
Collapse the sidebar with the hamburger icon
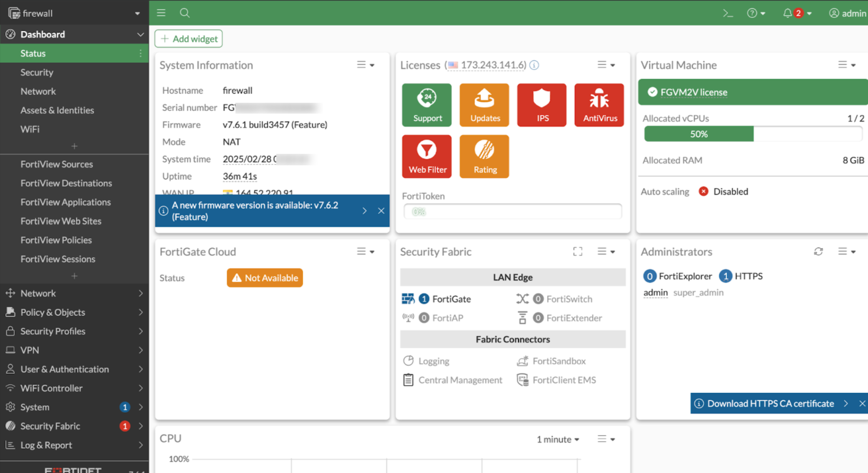pyautogui.click(x=161, y=13)
